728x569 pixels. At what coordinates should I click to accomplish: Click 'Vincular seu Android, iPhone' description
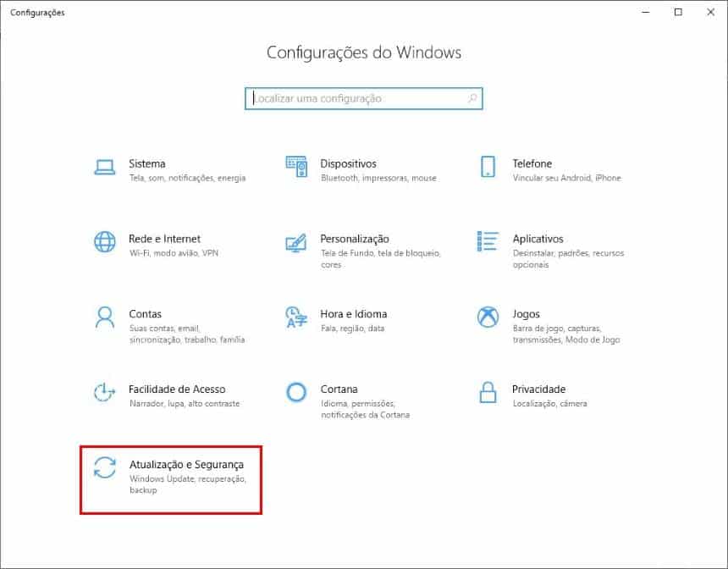(x=566, y=178)
